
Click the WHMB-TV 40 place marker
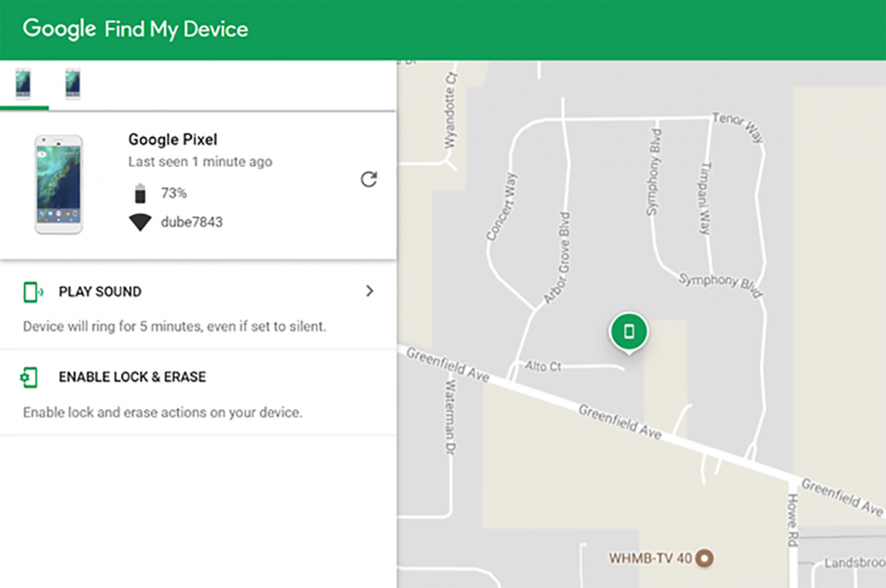(704, 558)
